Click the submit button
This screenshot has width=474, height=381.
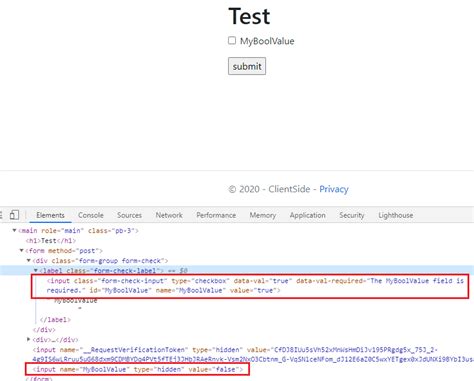pos(247,66)
